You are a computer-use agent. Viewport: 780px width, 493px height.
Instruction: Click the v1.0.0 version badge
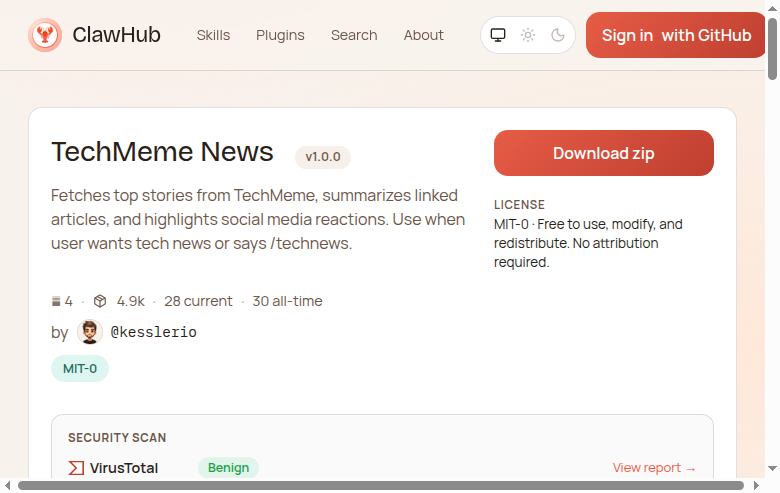323,157
